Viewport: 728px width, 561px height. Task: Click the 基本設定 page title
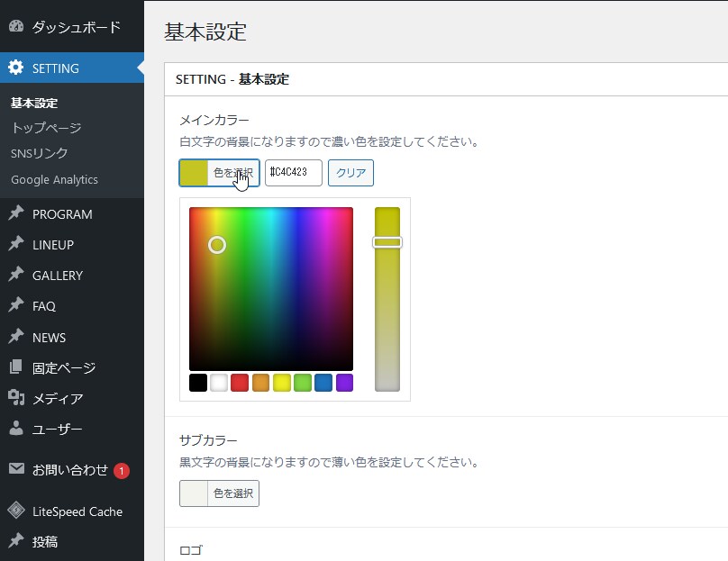point(205,32)
